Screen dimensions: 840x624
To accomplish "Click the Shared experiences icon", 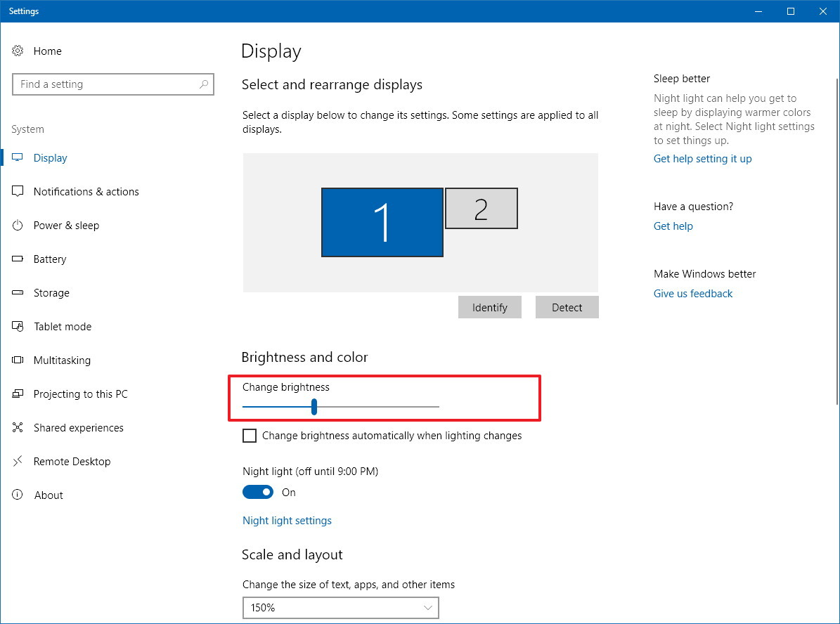I will click(18, 427).
